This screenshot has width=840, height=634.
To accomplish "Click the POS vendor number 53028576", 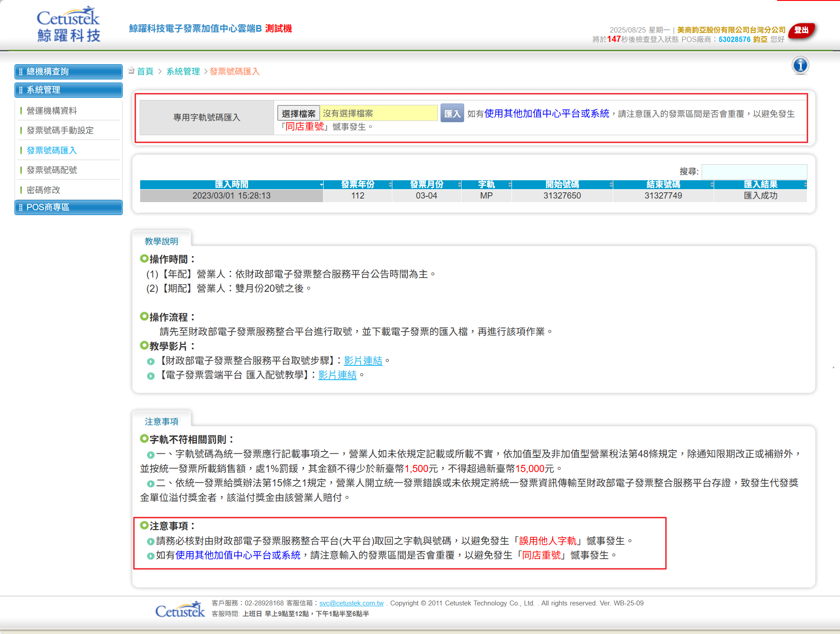I will [734, 39].
